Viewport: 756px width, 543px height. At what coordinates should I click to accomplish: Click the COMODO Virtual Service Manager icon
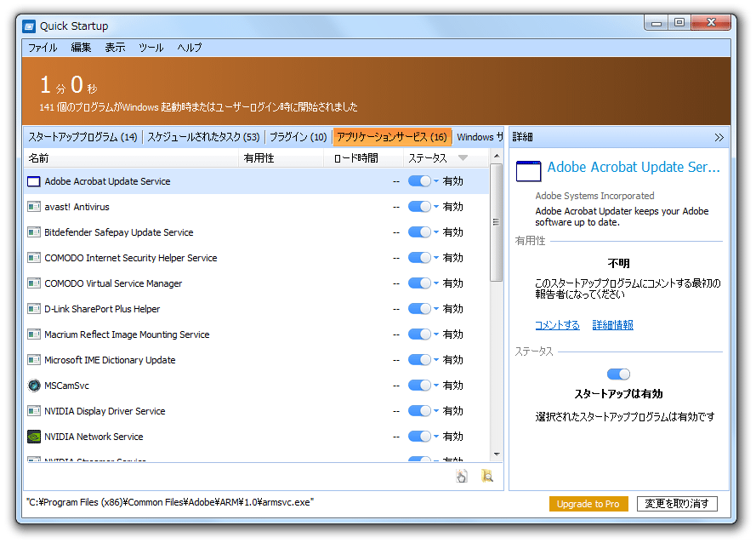[34, 283]
